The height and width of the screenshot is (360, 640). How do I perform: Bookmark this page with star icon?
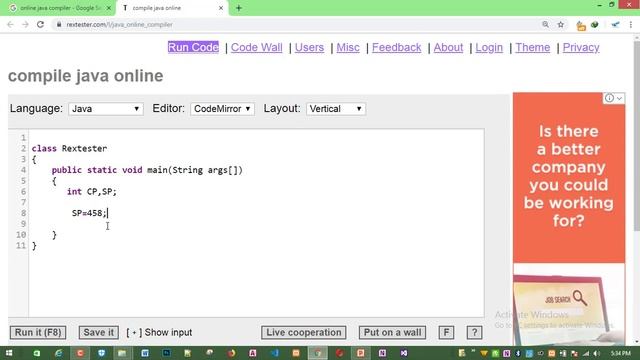561,24
